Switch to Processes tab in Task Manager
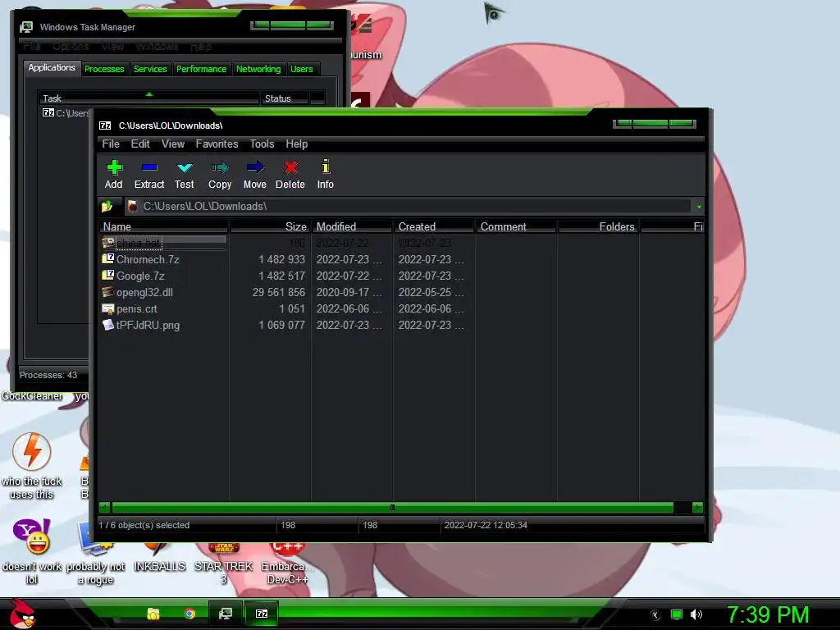Image resolution: width=840 pixels, height=630 pixels. 104,69
